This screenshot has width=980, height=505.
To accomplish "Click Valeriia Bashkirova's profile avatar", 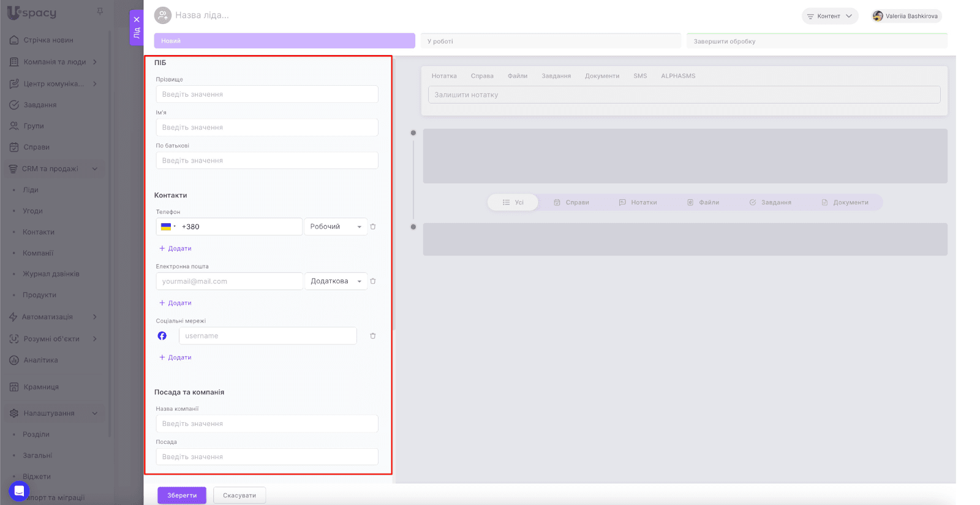I will [878, 16].
